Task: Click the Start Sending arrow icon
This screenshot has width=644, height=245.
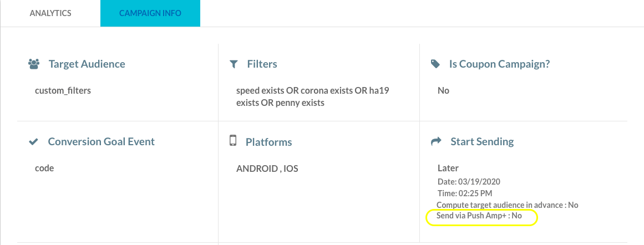Action: [x=435, y=141]
